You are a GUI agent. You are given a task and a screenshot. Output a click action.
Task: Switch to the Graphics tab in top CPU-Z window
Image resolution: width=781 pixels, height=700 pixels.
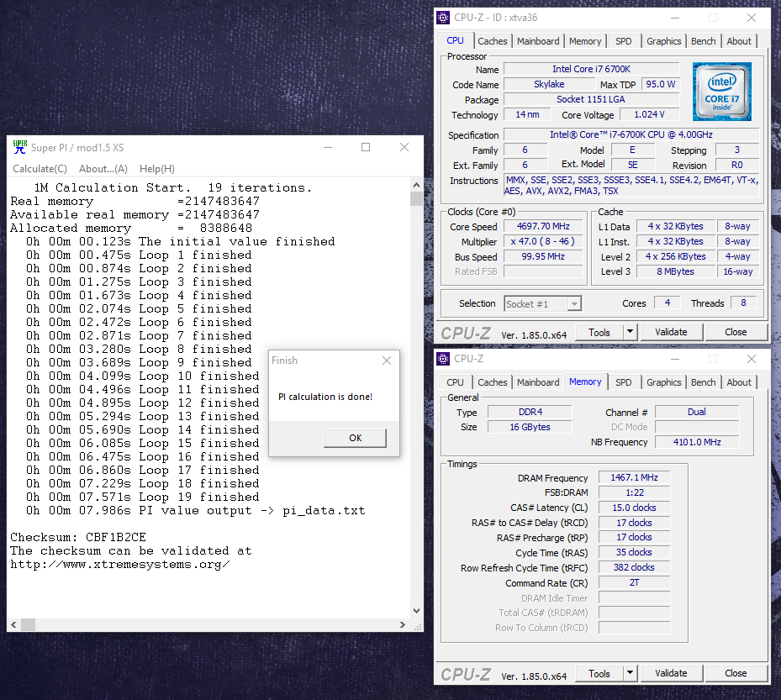(x=663, y=41)
